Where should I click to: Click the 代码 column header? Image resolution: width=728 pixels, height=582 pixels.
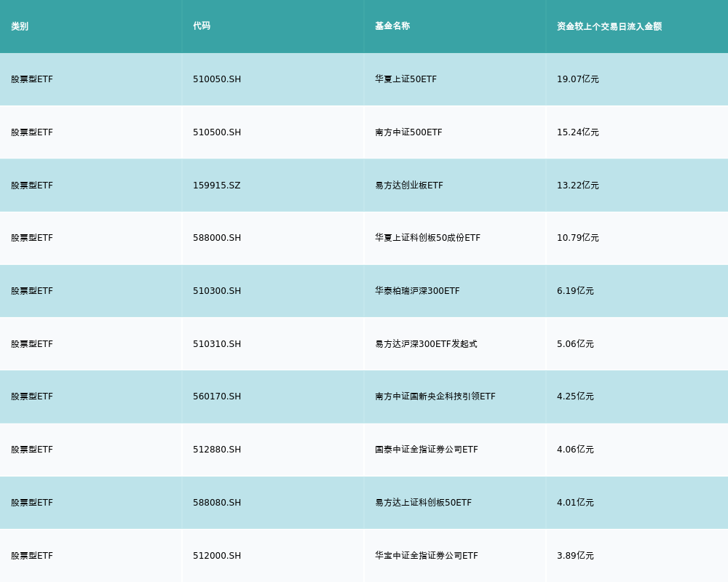click(202, 26)
